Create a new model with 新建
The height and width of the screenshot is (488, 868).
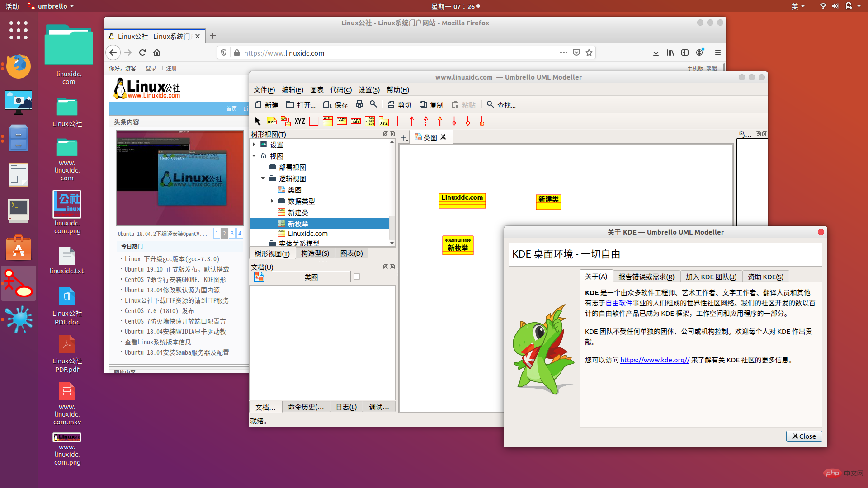266,105
